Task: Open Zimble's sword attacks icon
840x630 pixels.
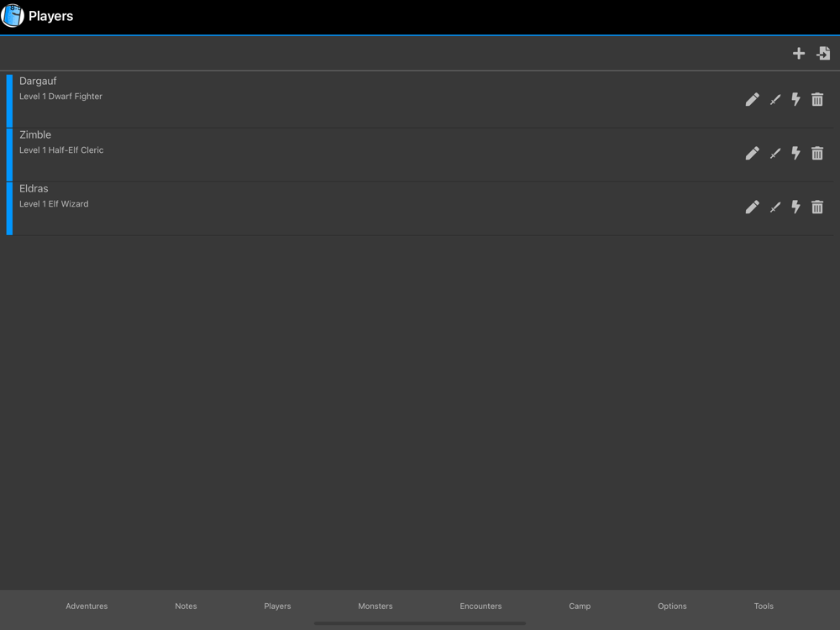Action: (x=774, y=154)
